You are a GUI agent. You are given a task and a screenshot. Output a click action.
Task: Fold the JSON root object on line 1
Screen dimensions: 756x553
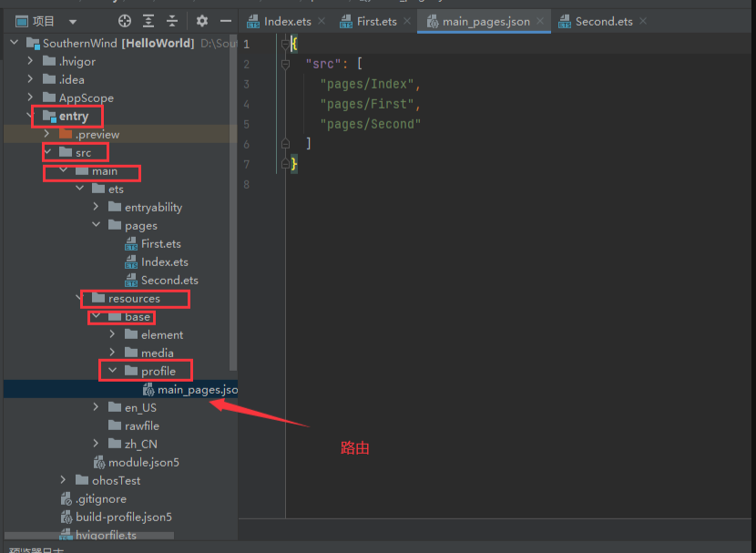pos(285,45)
